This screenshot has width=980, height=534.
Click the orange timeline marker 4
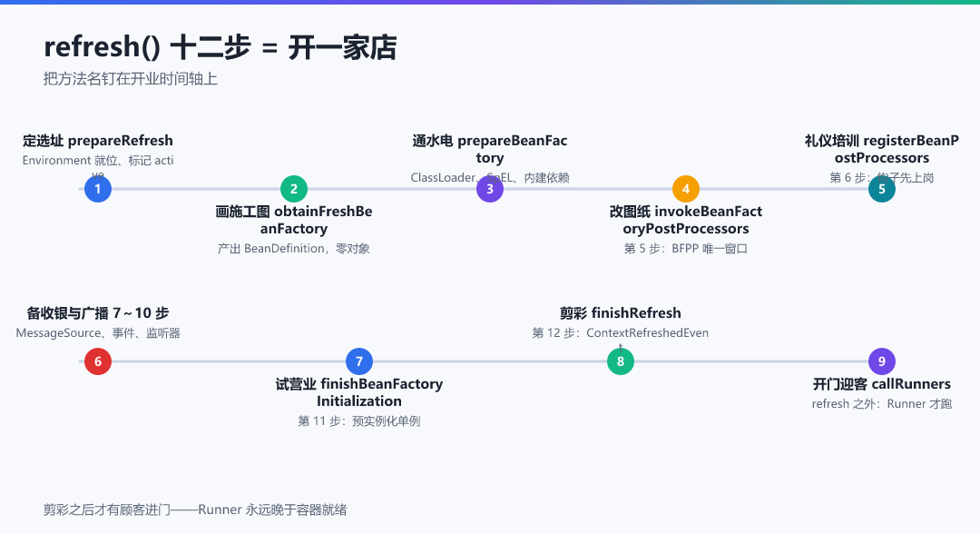[686, 189]
